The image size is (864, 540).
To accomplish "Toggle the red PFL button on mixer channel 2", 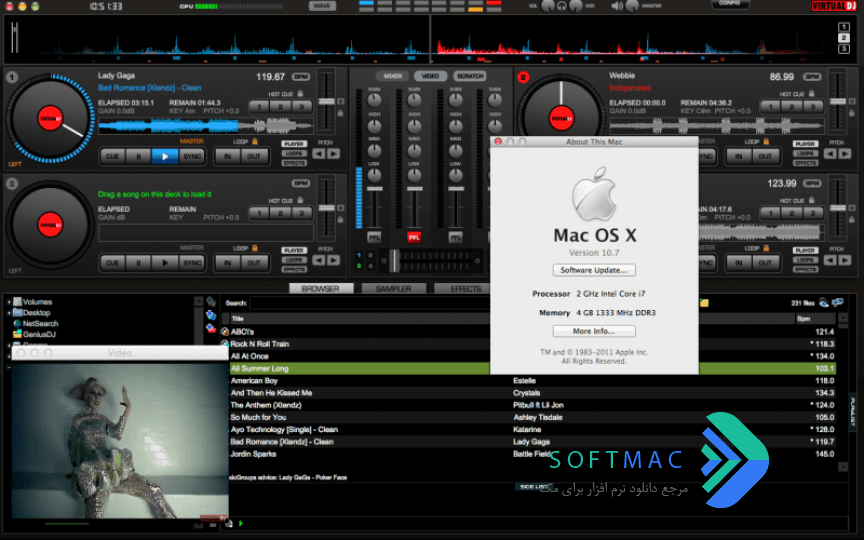I will pyautogui.click(x=414, y=237).
